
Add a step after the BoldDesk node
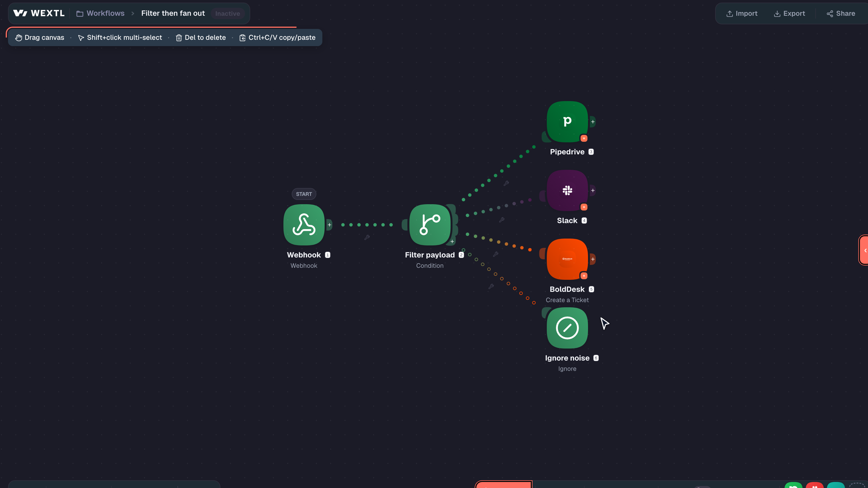coord(593,259)
